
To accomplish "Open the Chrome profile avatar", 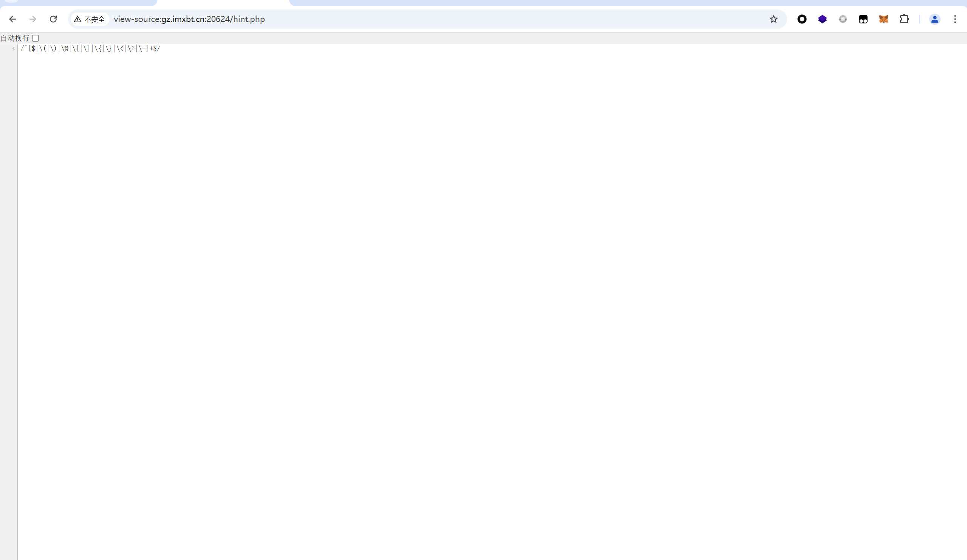I will coord(935,19).
